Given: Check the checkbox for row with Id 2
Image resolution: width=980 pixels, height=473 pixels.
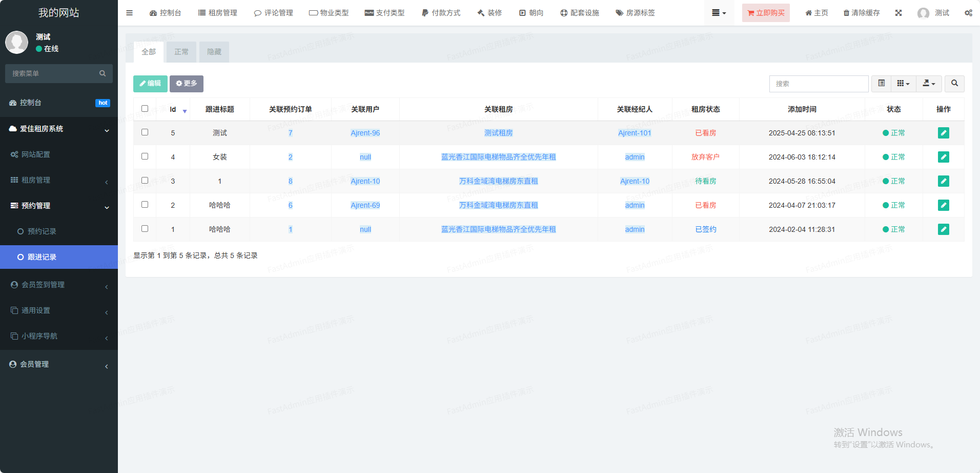Looking at the screenshot, I should (145, 205).
